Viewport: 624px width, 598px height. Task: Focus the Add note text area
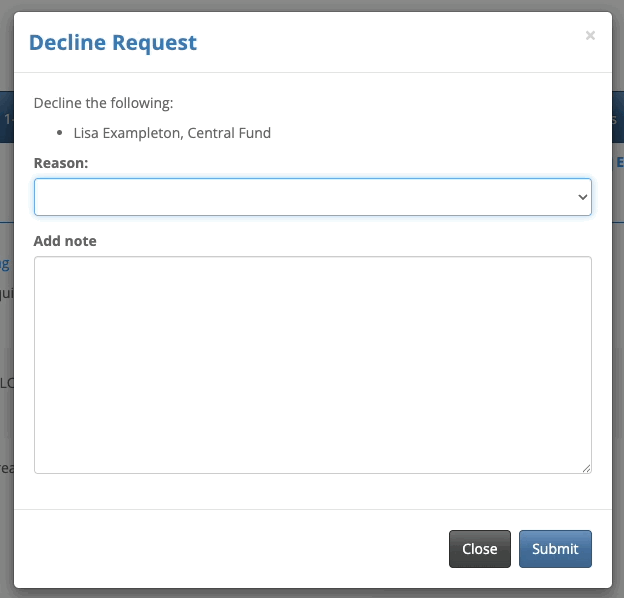point(312,364)
